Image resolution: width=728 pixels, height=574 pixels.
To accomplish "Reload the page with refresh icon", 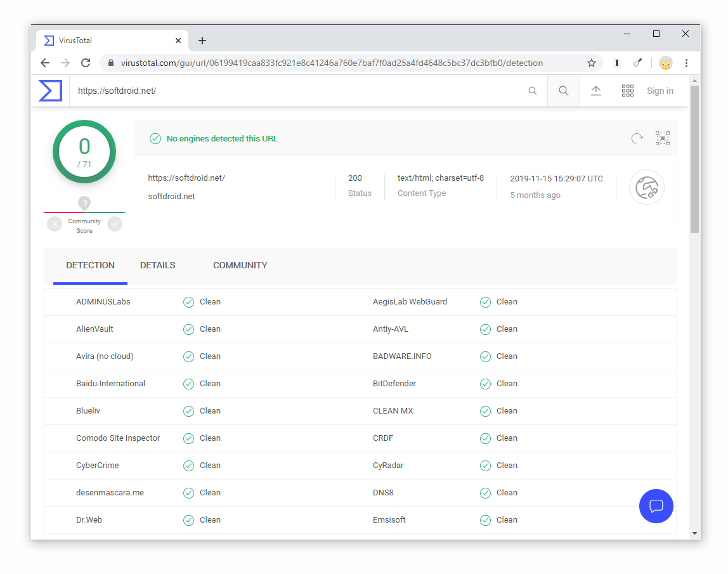I will tap(86, 63).
